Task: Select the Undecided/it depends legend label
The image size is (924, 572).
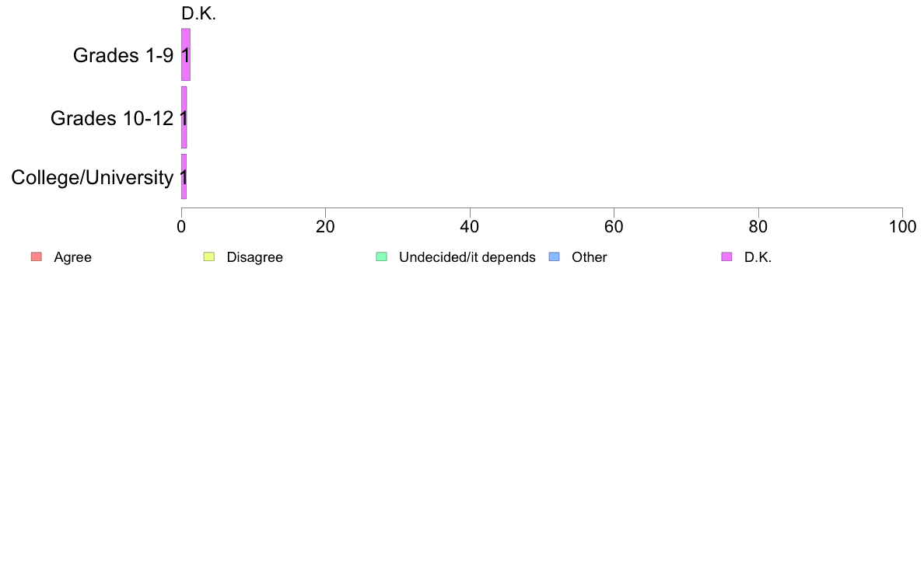Action: (x=467, y=257)
